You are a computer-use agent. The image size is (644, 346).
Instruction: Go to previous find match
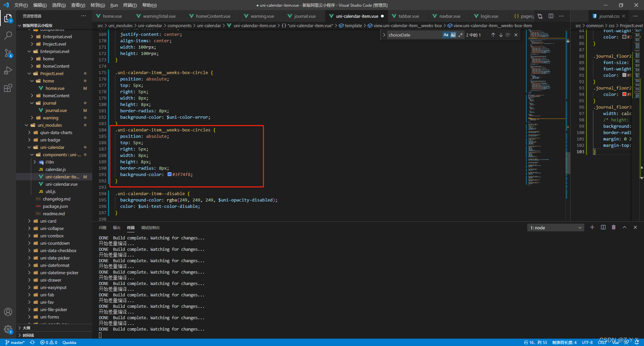point(493,35)
